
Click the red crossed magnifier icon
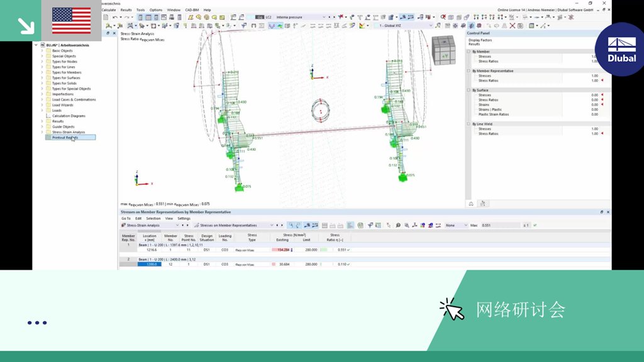(x=443, y=17)
